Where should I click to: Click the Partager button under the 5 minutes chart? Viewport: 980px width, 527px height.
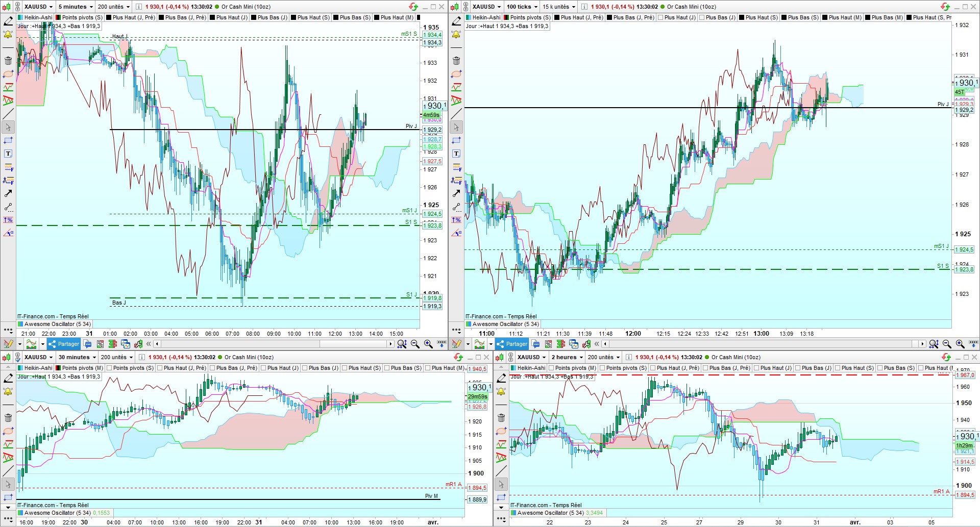pyautogui.click(x=64, y=344)
